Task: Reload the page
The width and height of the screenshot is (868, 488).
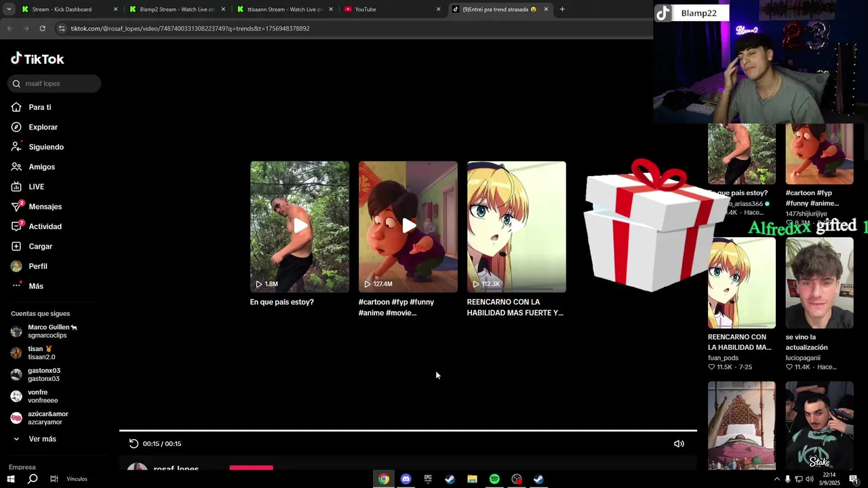Action: pos(42,28)
